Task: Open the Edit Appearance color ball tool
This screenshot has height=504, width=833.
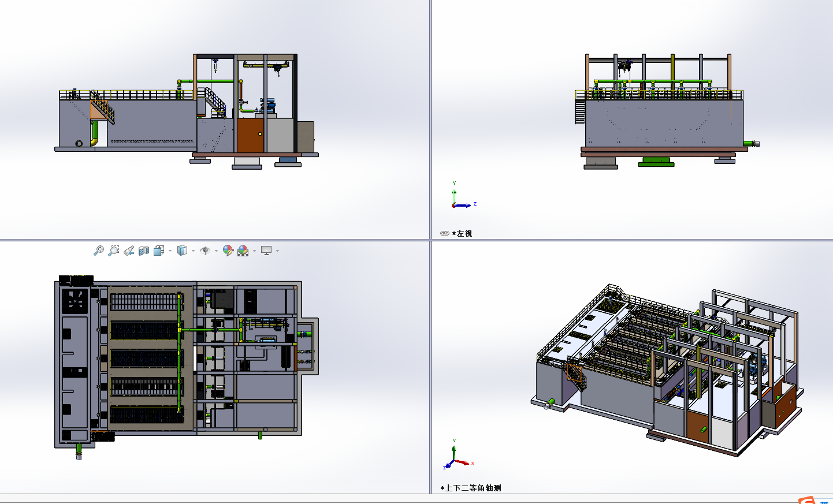Action: (x=228, y=251)
